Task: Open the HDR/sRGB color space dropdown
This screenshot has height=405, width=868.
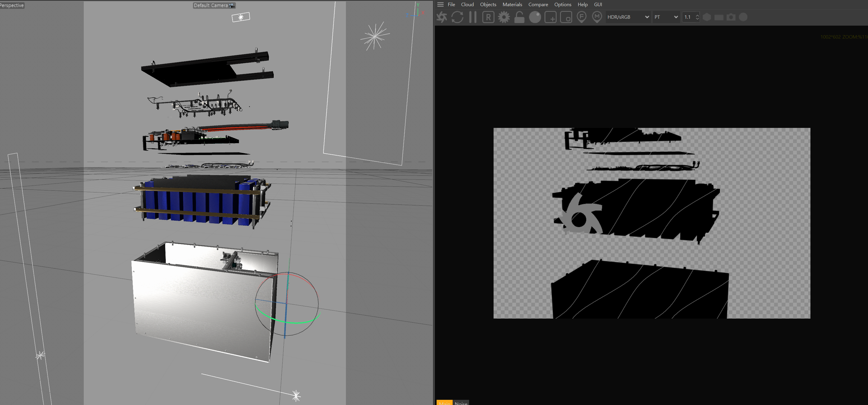Action: [x=628, y=17]
